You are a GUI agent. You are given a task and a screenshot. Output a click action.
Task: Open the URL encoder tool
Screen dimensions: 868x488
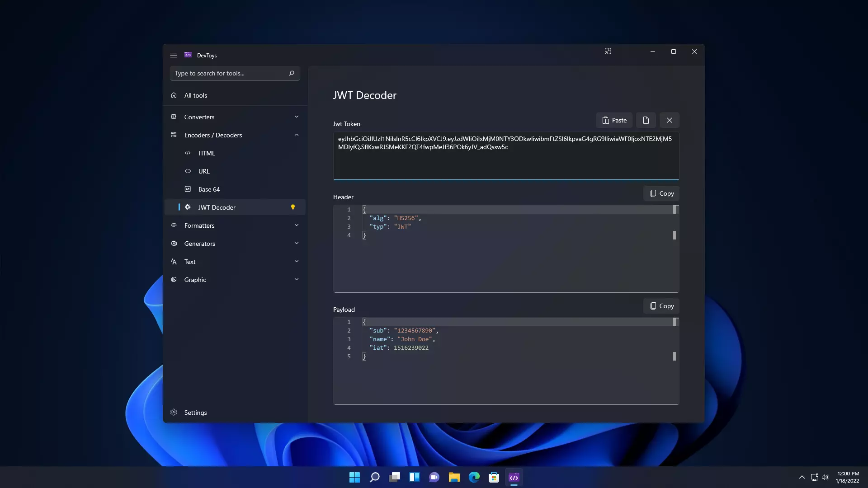(235, 171)
